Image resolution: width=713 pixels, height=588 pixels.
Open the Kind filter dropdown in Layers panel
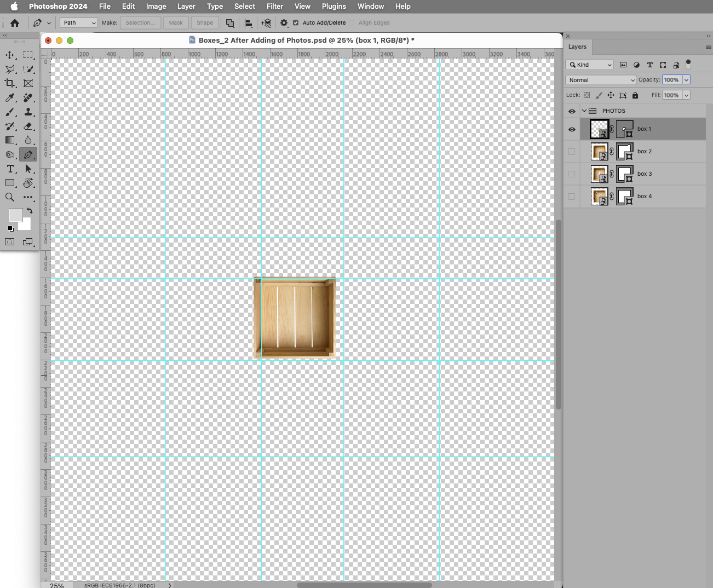click(590, 65)
